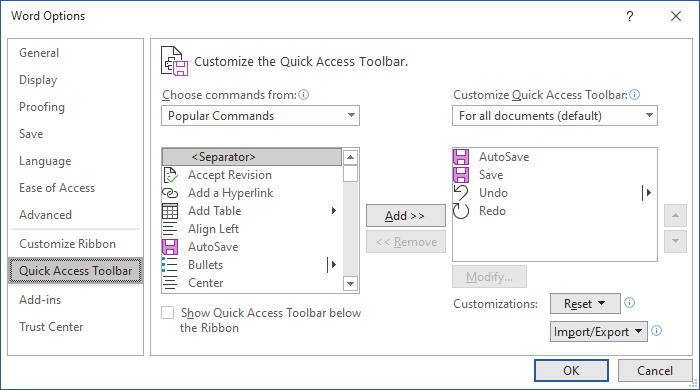The image size is (700, 390).
Task: Click the Align Left lines icon
Action: point(170,229)
